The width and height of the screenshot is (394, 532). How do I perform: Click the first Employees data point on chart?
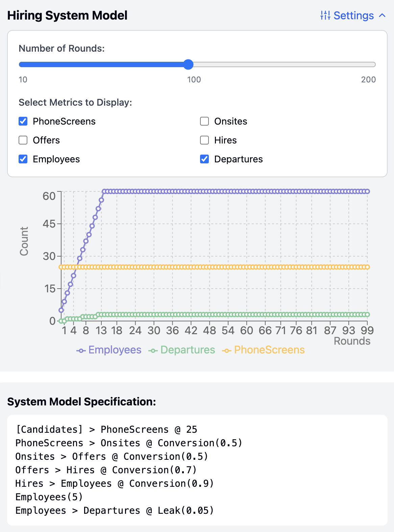[x=61, y=310]
